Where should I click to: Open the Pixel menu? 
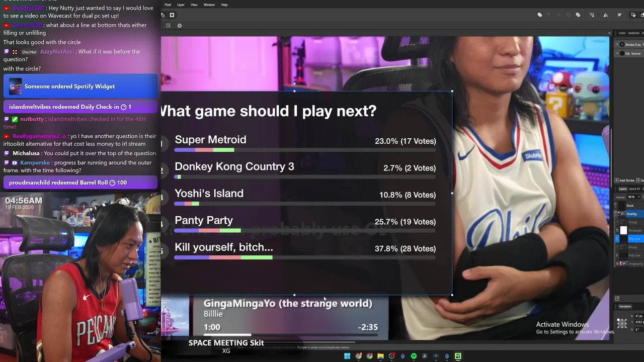[168, 5]
